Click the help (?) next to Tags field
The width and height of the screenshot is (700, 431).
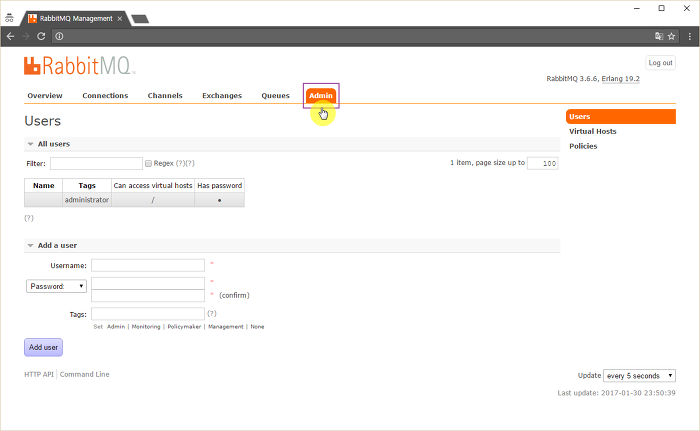click(x=212, y=314)
